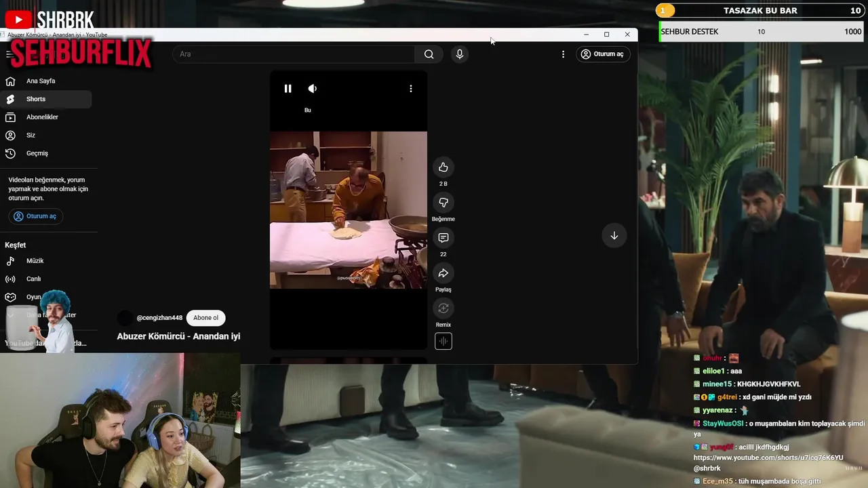Click elilоe1's chat username
Image resolution: width=868 pixels, height=488 pixels.
point(713,371)
